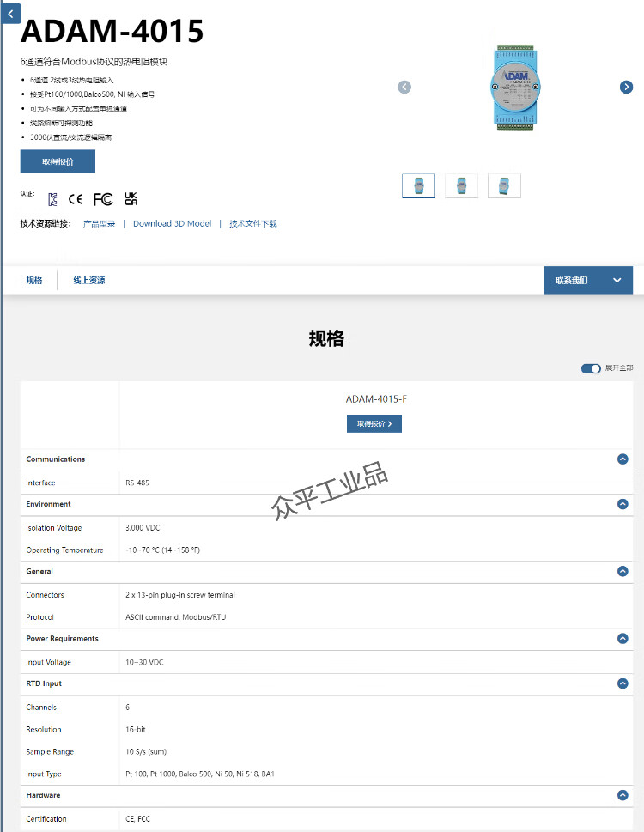Click the UKCA certification logo
The width and height of the screenshot is (644, 832).
coord(131,199)
